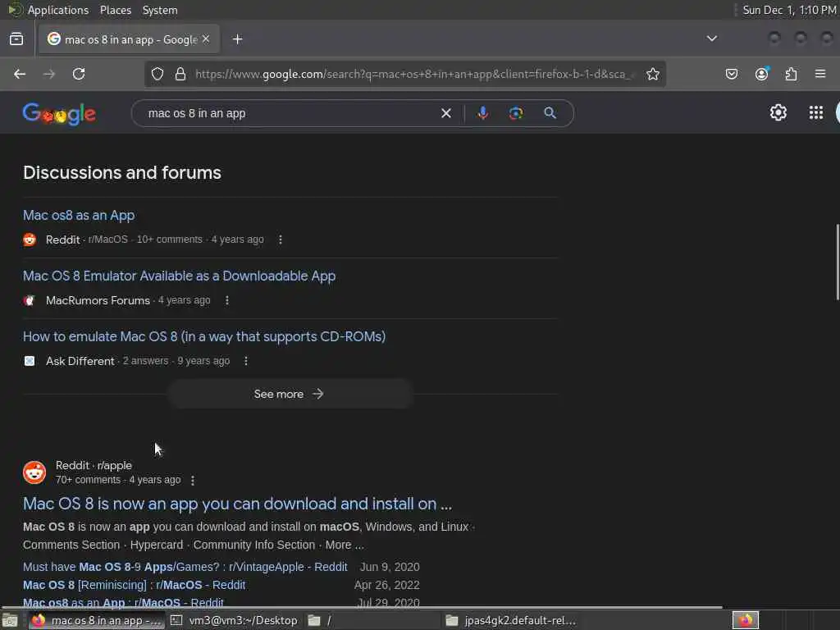
Task: Open the tracking protection shield icon
Action: tap(157, 74)
